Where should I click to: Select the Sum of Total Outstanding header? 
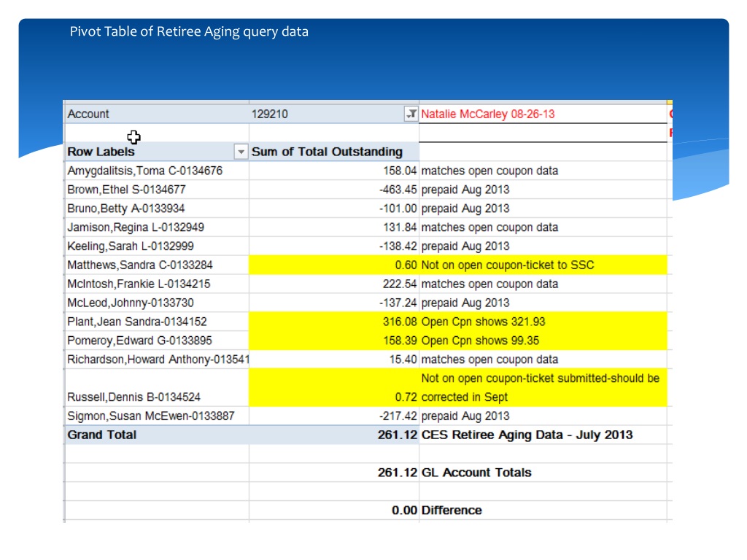[334, 152]
